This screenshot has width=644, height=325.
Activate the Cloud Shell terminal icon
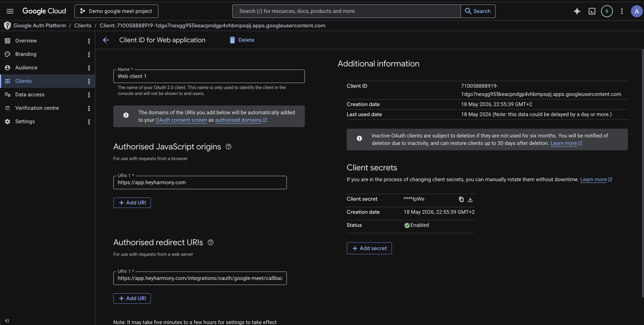coord(592,11)
